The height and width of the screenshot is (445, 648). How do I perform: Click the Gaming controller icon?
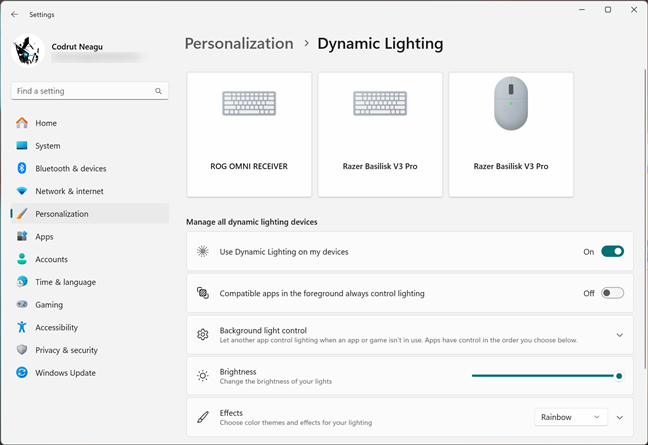(22, 305)
